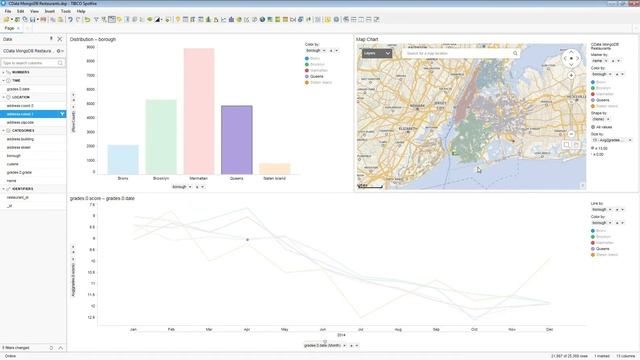The width and height of the screenshot is (640, 360).
Task: Click the Undo icon in the toolbar
Action: (70, 20)
